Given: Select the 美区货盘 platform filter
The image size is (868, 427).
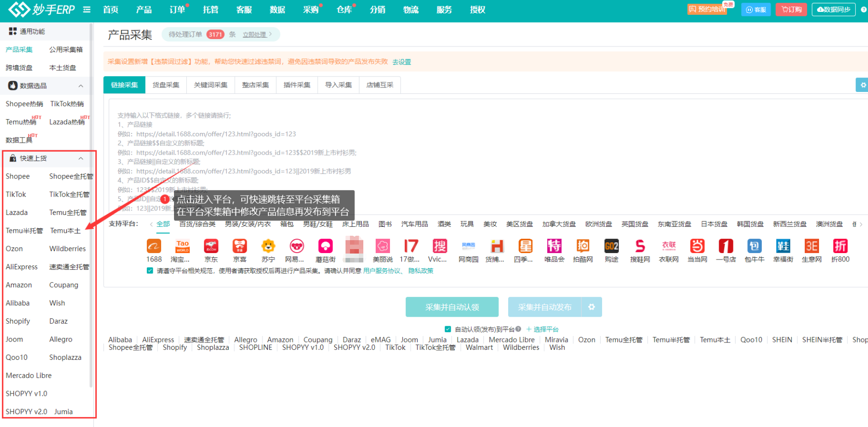Looking at the screenshot, I should [x=520, y=224].
